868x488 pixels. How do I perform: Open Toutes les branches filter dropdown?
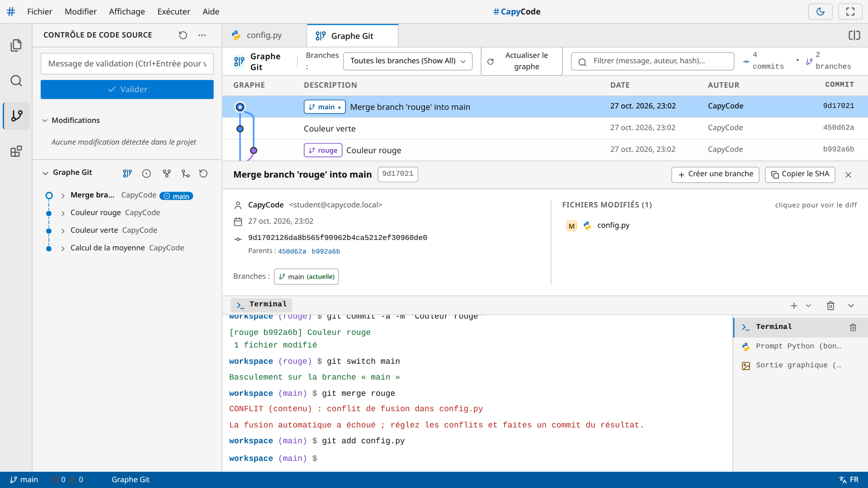(x=408, y=61)
